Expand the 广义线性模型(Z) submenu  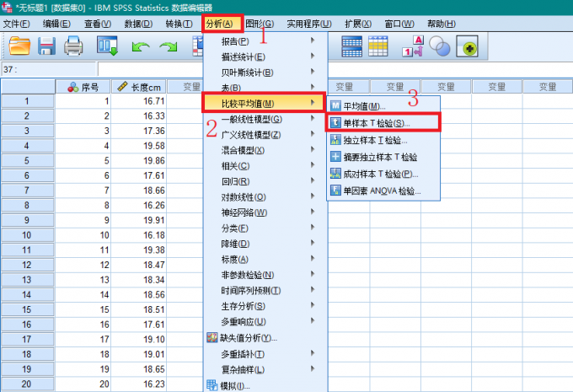pos(265,135)
